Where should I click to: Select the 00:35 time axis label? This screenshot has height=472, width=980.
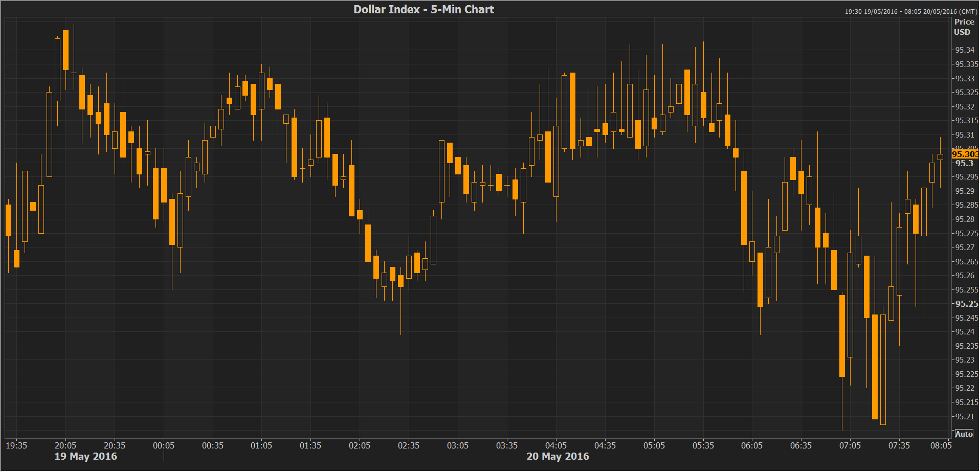click(213, 445)
